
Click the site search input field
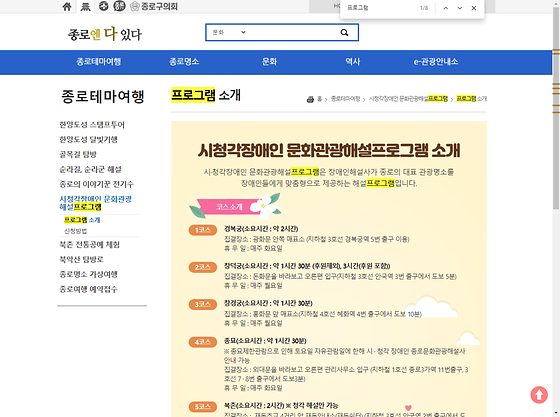click(291, 32)
